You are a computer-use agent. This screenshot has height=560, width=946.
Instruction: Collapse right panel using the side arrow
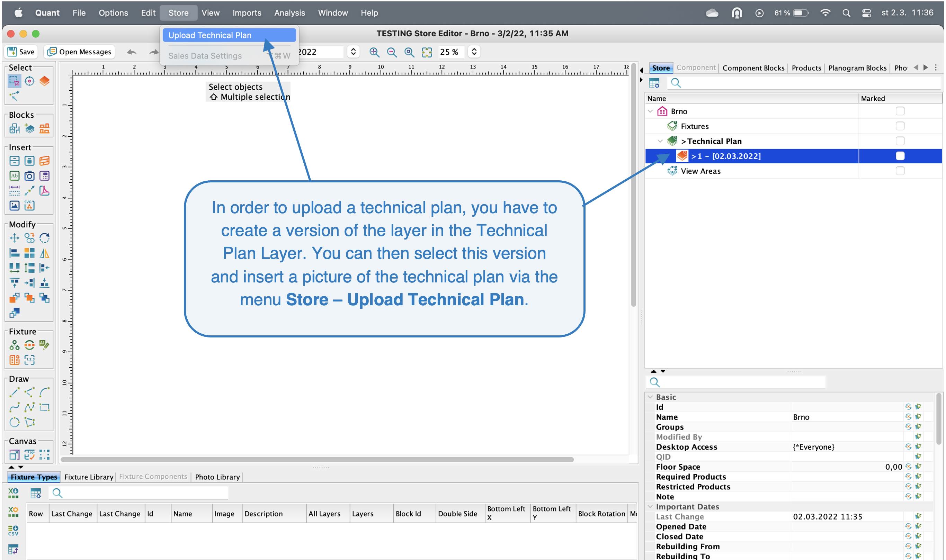pos(641,80)
